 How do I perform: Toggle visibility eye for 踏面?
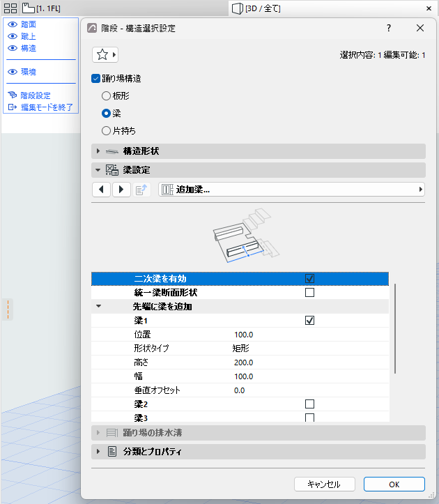pyautogui.click(x=13, y=24)
